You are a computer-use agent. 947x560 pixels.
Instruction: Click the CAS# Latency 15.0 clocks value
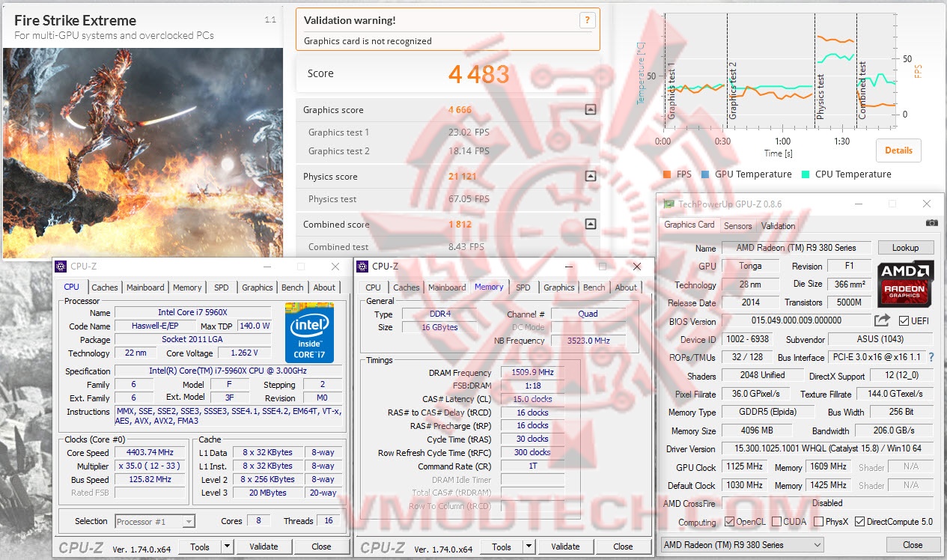(x=535, y=399)
